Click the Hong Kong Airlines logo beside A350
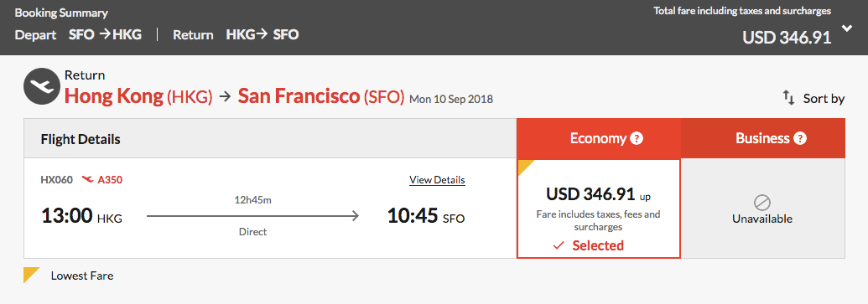Viewport: 868px width, 304px height. 87,179
